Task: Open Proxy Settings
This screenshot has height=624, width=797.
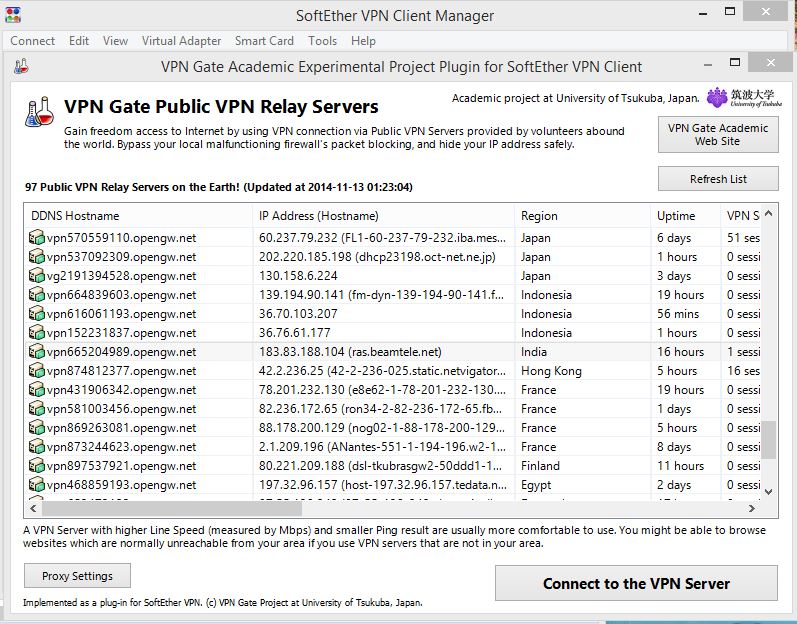Action: click(x=77, y=576)
